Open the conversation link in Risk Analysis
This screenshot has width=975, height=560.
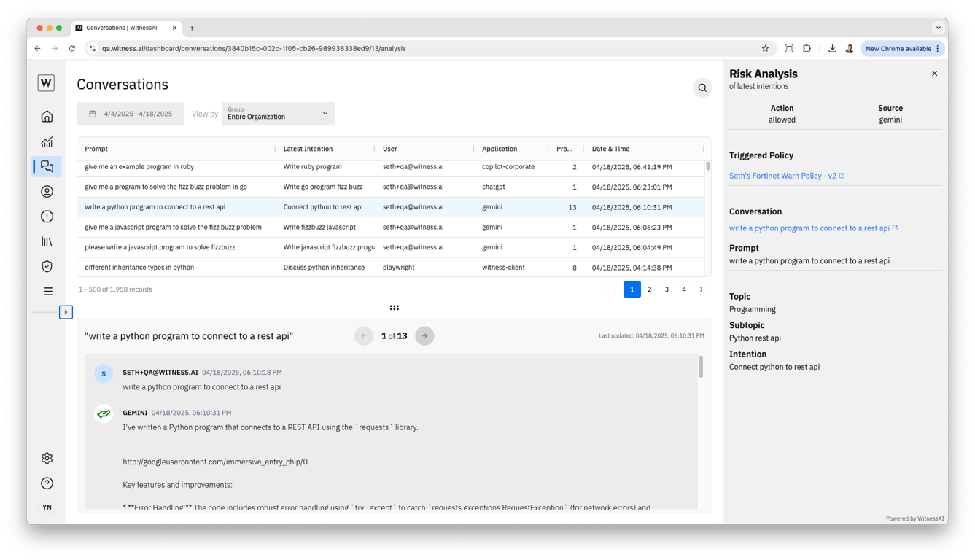(x=813, y=228)
